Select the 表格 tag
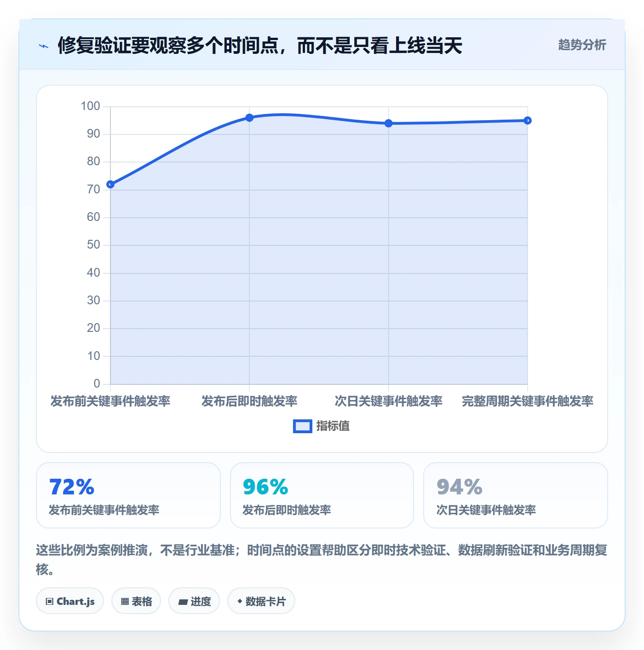This screenshot has width=644, height=650. click(x=136, y=601)
